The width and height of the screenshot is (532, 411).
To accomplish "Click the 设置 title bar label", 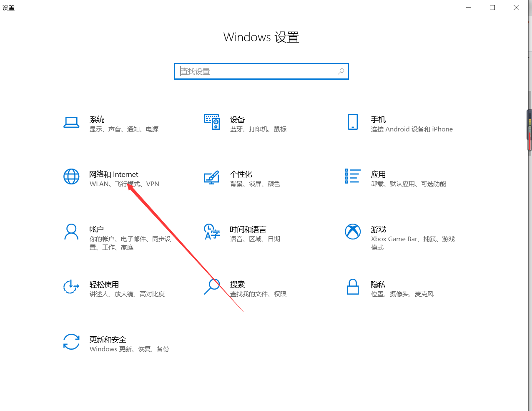I will tap(8, 7).
